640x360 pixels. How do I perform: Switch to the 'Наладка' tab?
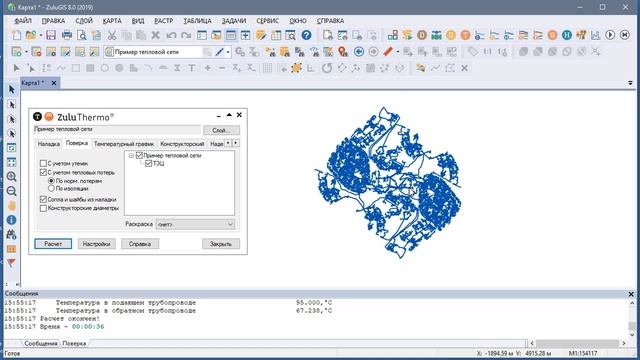tap(49, 144)
